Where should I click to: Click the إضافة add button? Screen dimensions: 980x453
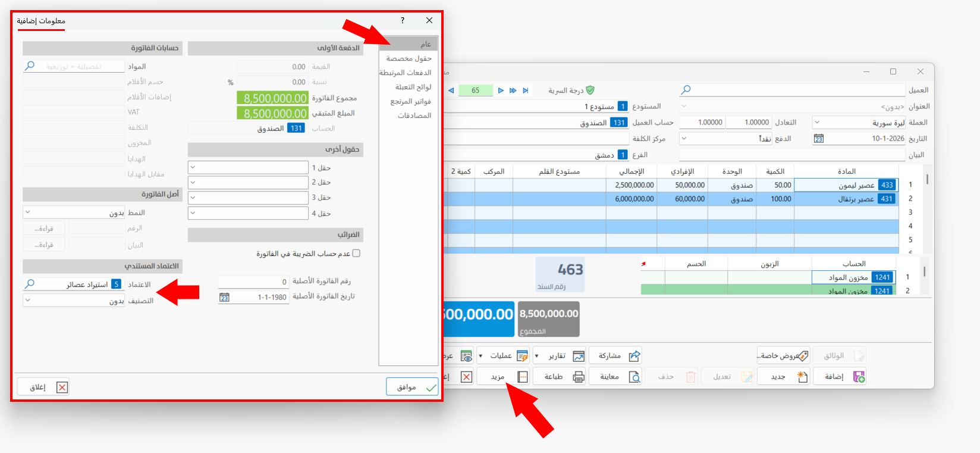pos(840,377)
